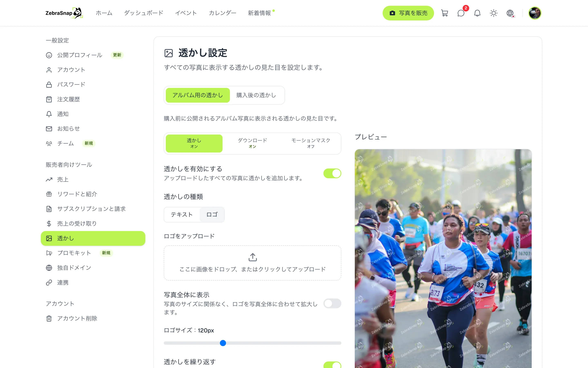Open 独自ドメイン in sidebar
Viewport: 588px width, 368px height.
point(93,268)
